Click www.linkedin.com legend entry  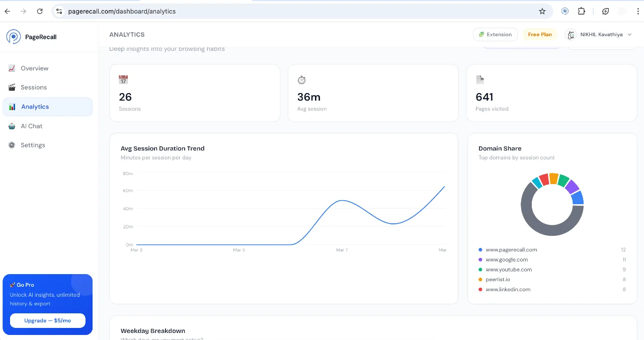pos(508,289)
